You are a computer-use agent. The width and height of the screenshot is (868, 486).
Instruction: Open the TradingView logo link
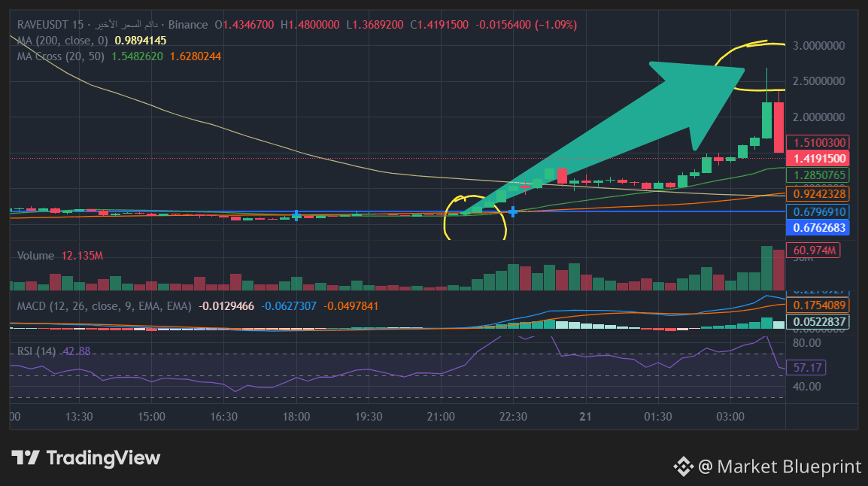click(x=86, y=457)
